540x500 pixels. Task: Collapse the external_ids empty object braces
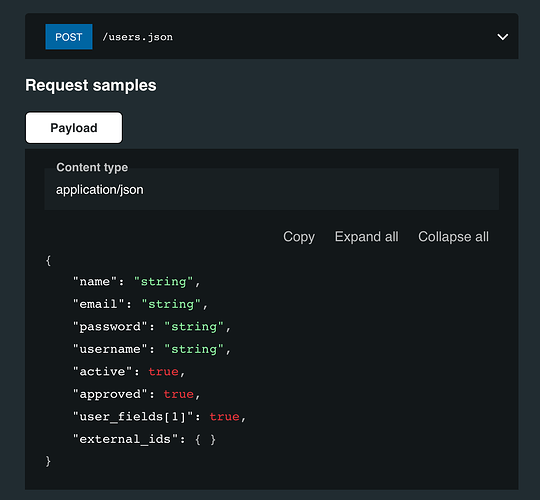pyautogui.click(x=205, y=439)
